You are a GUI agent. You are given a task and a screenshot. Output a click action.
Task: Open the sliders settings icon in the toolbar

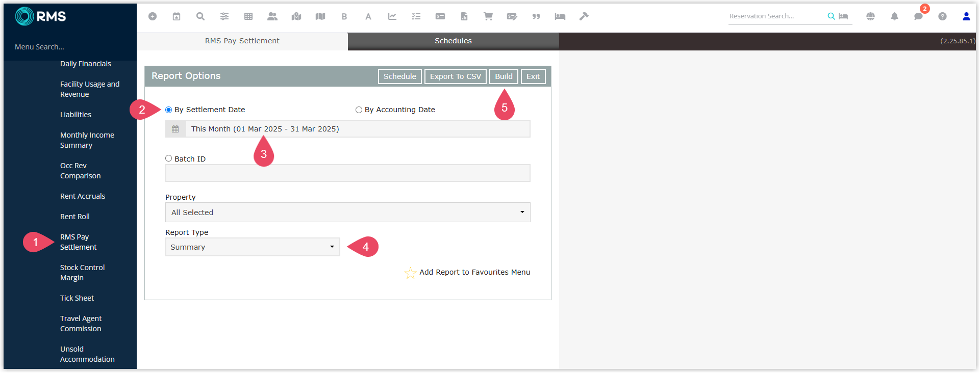pos(224,16)
